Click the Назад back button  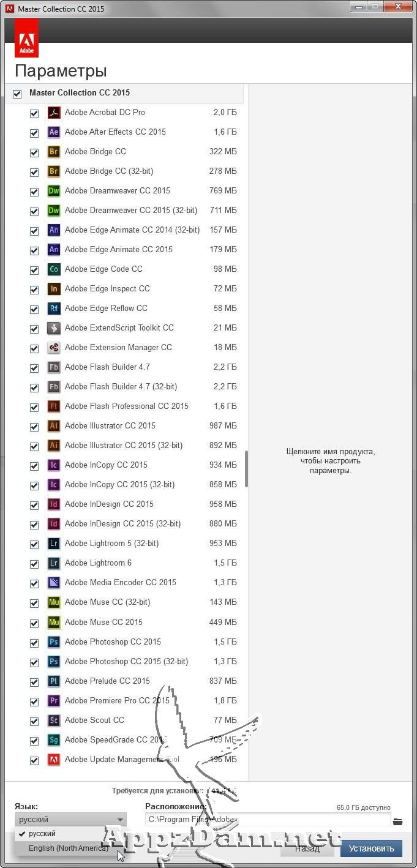[x=307, y=848]
